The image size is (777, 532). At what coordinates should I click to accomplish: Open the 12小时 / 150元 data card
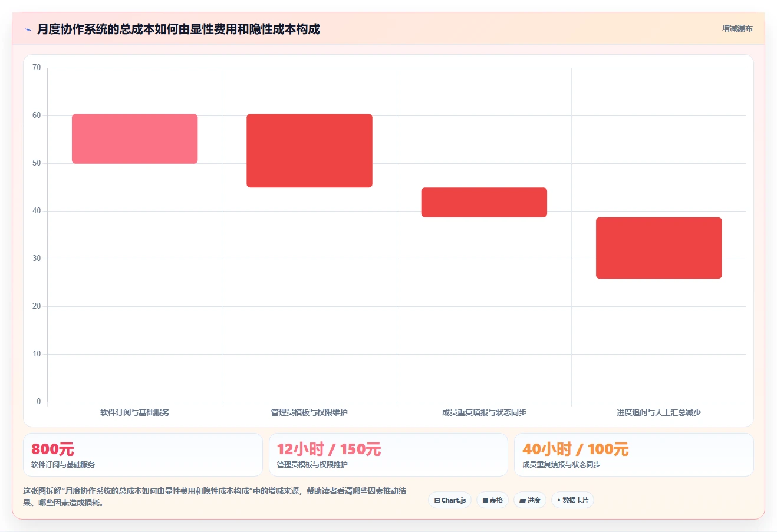coord(388,455)
